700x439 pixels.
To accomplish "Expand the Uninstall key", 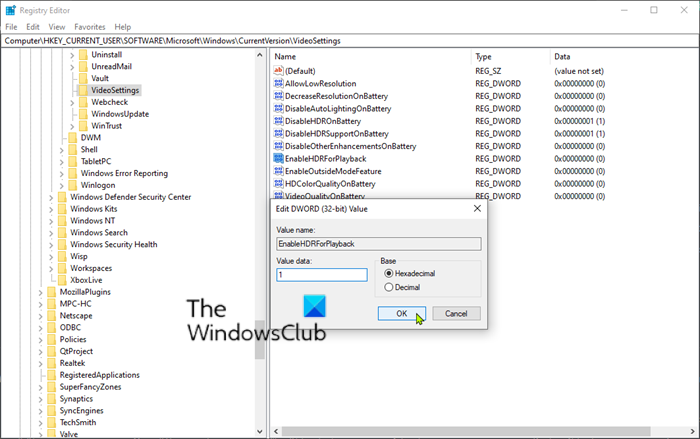I will pos(72,55).
